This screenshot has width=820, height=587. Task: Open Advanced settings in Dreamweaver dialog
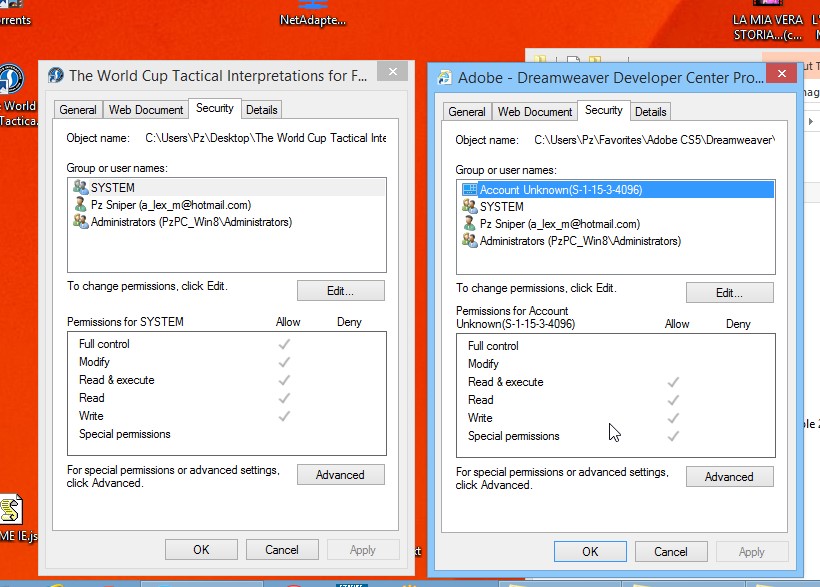tap(730, 477)
